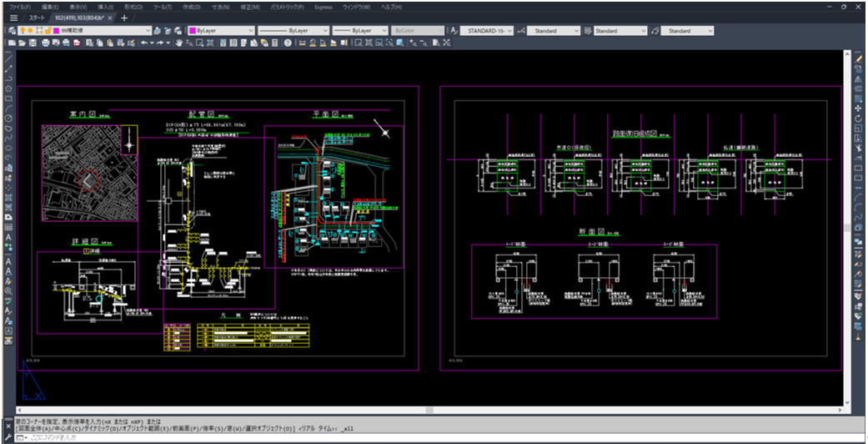Viewport: 868px width, 444px height.
Task: Open the lineweight ByLayer dropdown
Action: (359, 31)
